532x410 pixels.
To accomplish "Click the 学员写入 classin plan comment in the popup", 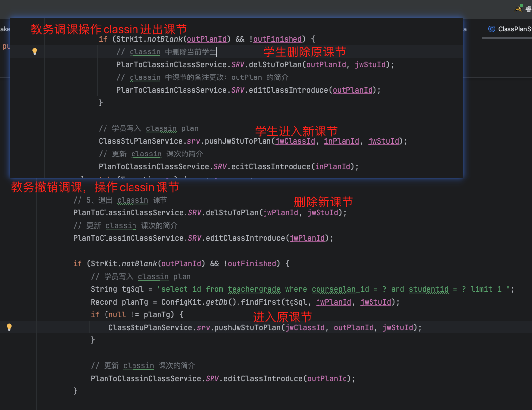I will tap(149, 128).
